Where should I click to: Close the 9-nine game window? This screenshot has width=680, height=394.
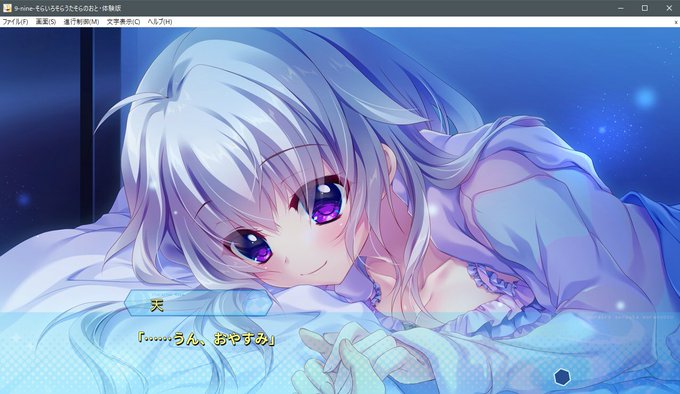tap(669, 8)
